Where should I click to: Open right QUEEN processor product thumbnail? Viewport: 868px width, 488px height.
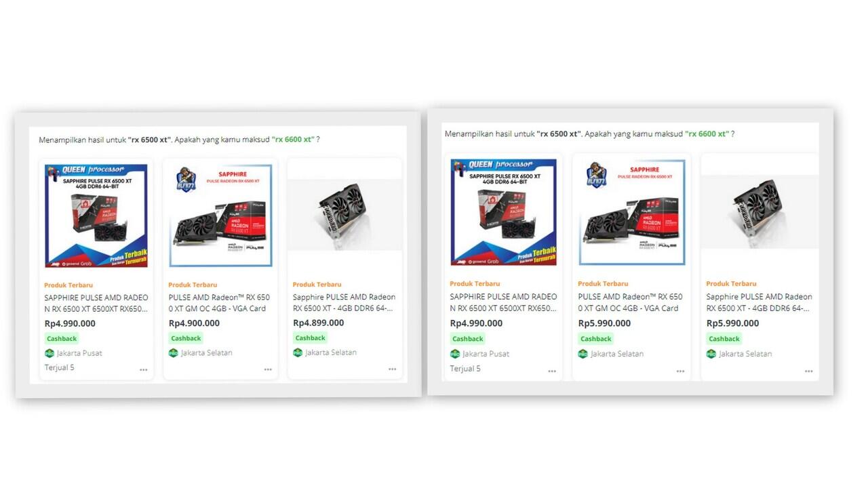click(x=504, y=212)
